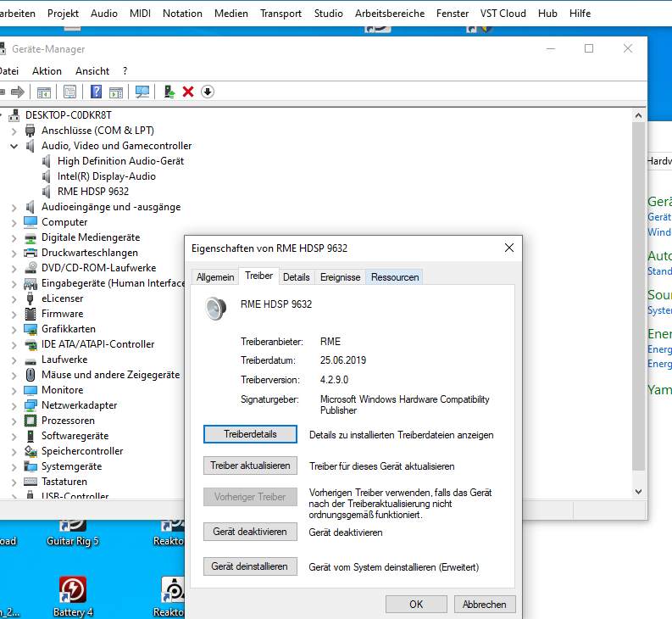Switch to the Allgemein tab

click(215, 277)
